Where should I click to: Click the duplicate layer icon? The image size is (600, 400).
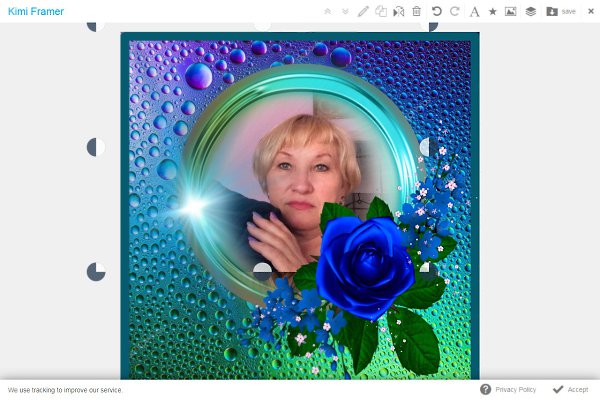(x=381, y=11)
